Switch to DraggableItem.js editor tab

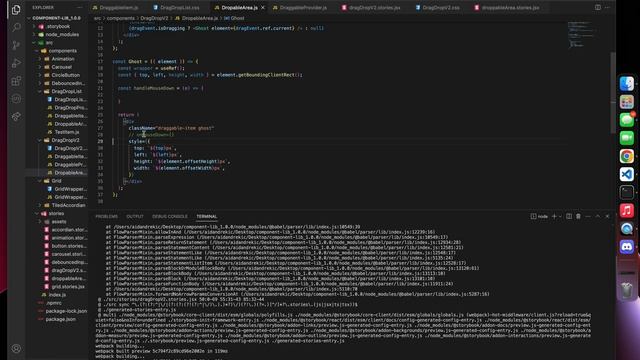click(119, 7)
